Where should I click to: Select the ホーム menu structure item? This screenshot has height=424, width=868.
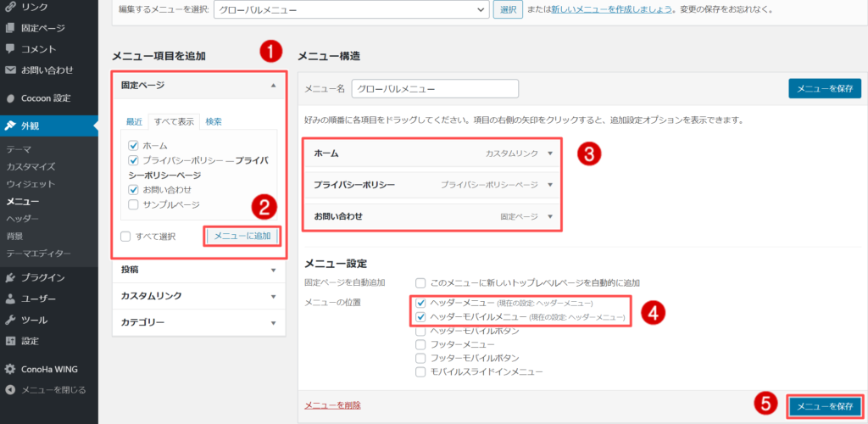431,153
